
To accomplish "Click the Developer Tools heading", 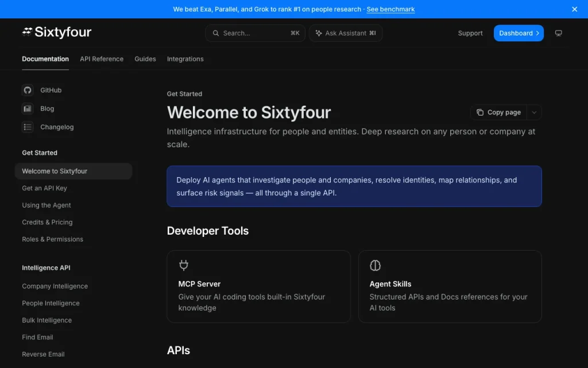I will 208,231.
